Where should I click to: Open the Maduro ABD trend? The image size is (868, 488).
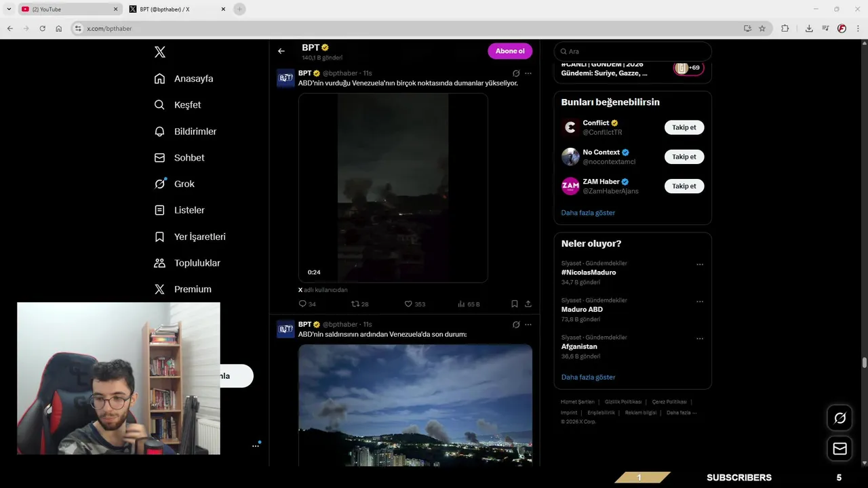tap(582, 309)
